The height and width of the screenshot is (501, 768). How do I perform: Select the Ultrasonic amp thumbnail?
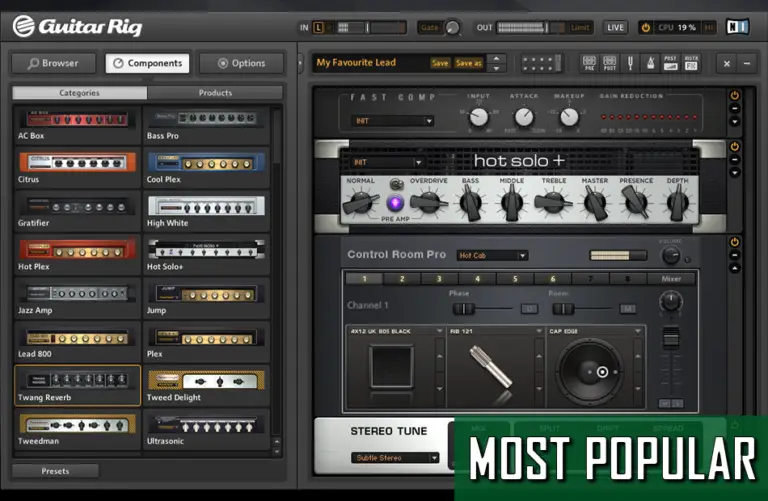click(x=206, y=429)
